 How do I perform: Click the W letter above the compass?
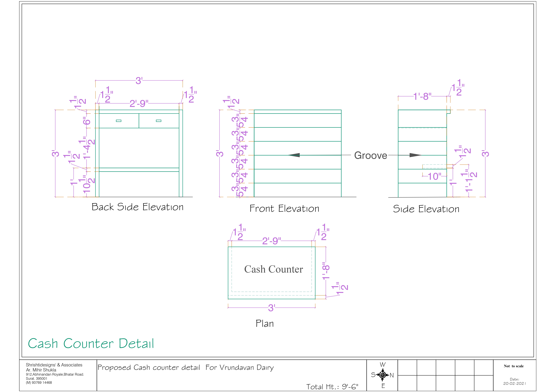pyautogui.click(x=383, y=365)
